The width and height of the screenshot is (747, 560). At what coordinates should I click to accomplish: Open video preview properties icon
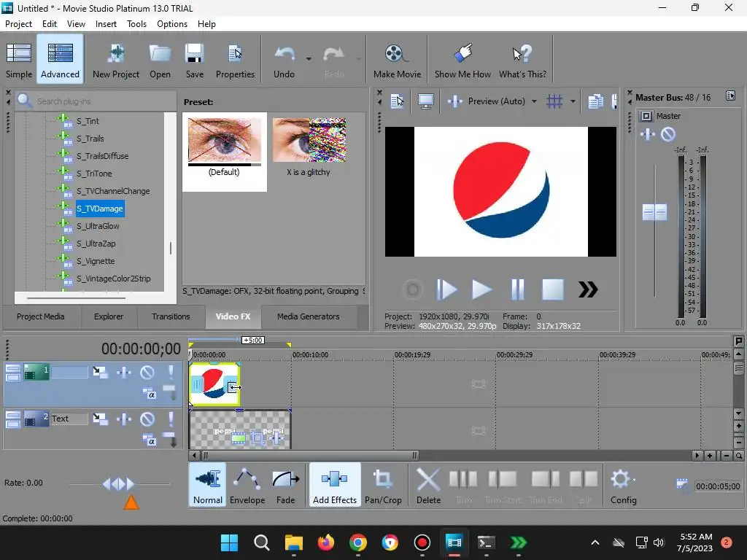click(397, 101)
